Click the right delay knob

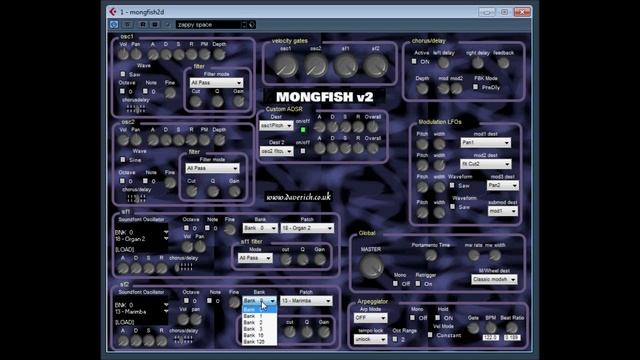point(478,62)
